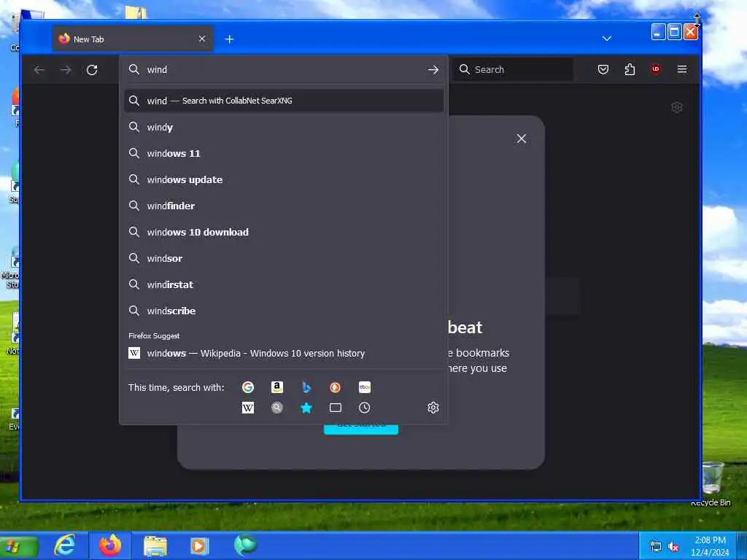The width and height of the screenshot is (747, 560).
Task: Click Firefox icon in taskbar
Action: click(x=110, y=545)
